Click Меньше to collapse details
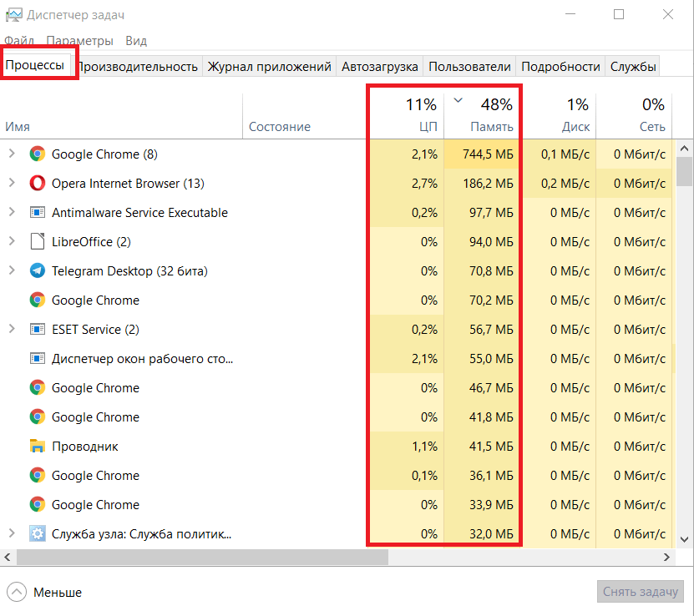This screenshot has height=616, width=694. pyautogui.click(x=44, y=592)
